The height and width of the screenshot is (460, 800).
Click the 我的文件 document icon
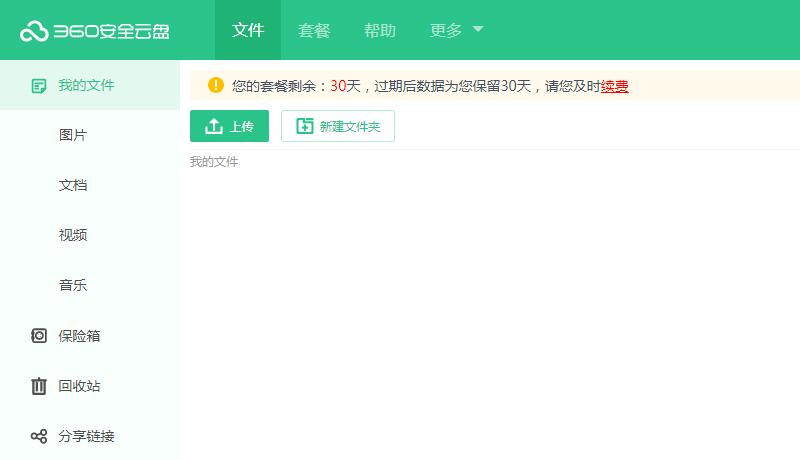(x=39, y=86)
